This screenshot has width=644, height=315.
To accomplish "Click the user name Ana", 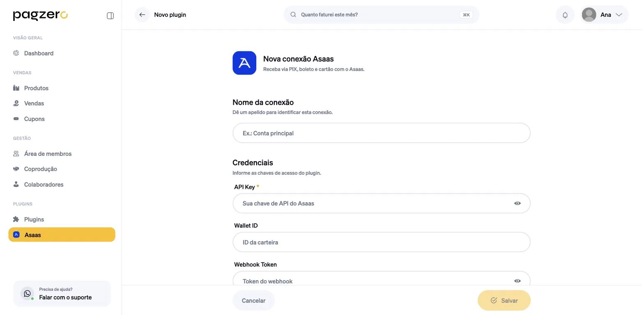I will [606, 15].
